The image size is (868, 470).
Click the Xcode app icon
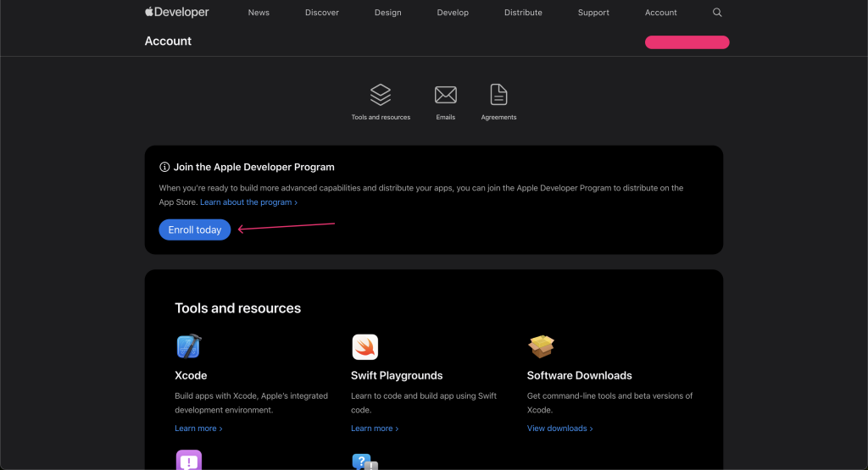pos(189,346)
